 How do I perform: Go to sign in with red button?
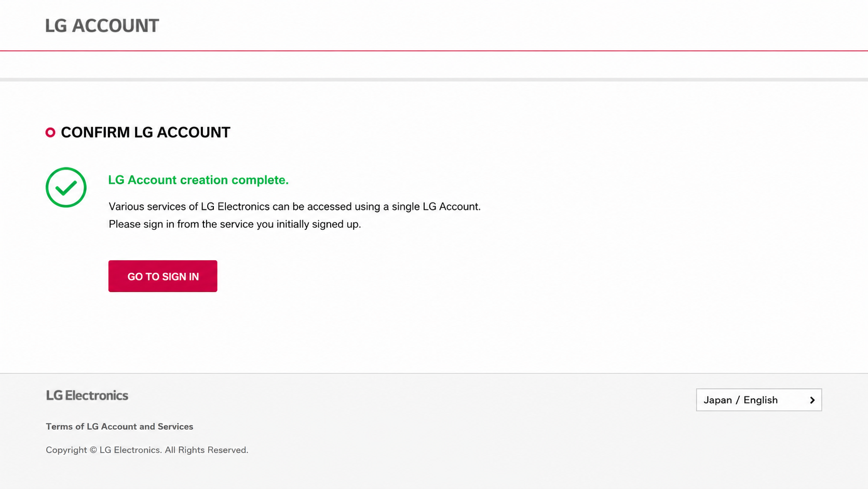pyautogui.click(x=163, y=276)
